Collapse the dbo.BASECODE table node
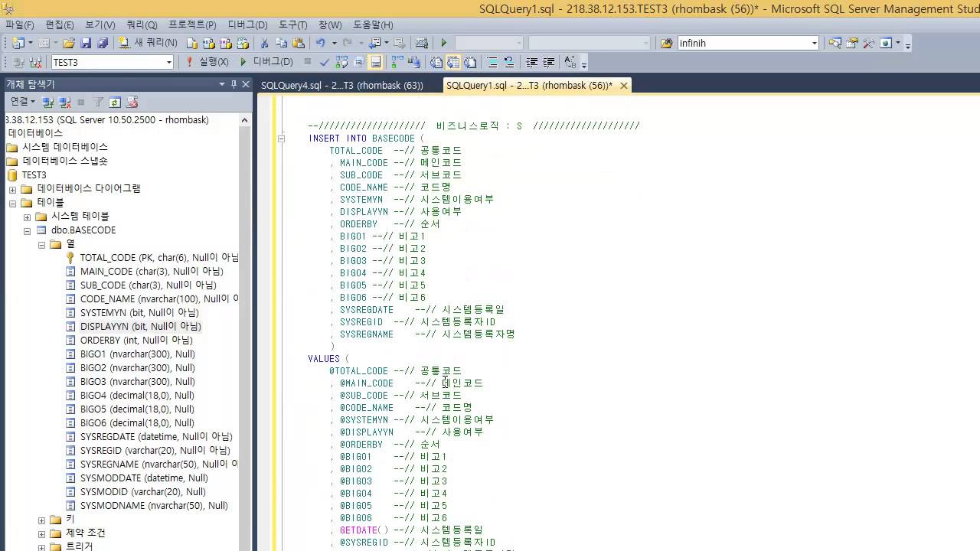This screenshot has width=980, height=551. [x=27, y=230]
